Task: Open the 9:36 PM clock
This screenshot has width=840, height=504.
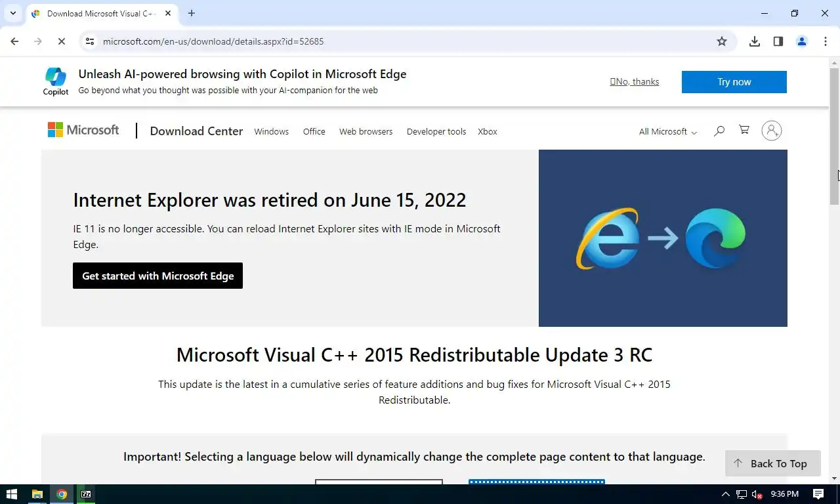Action: pos(785,494)
